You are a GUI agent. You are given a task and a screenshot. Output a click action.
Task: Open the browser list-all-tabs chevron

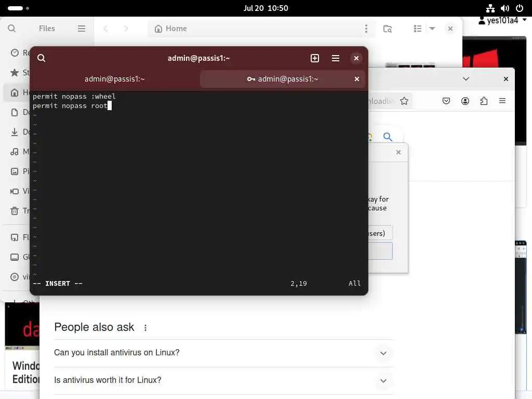(466, 79)
